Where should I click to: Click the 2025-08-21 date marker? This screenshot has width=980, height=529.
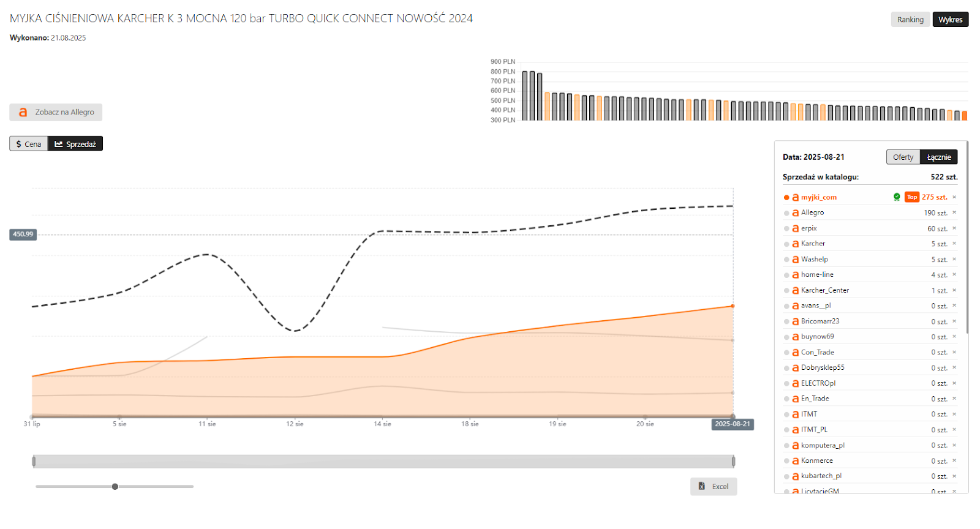[x=733, y=424]
